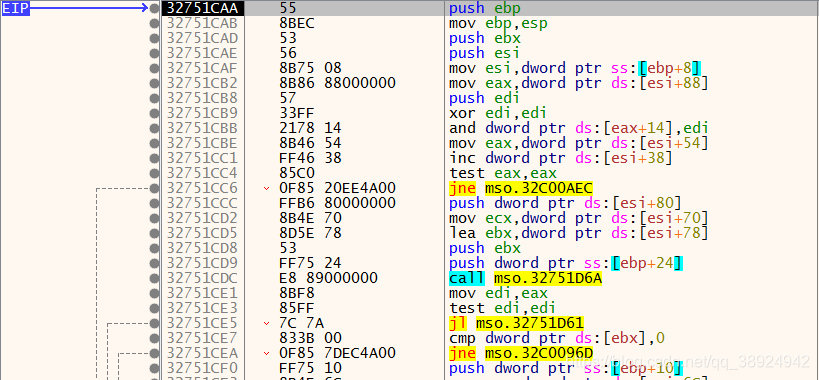The width and height of the screenshot is (819, 380).
Task: Toggle breakpoint dot at address 32751CEA
Action: [x=154, y=353]
